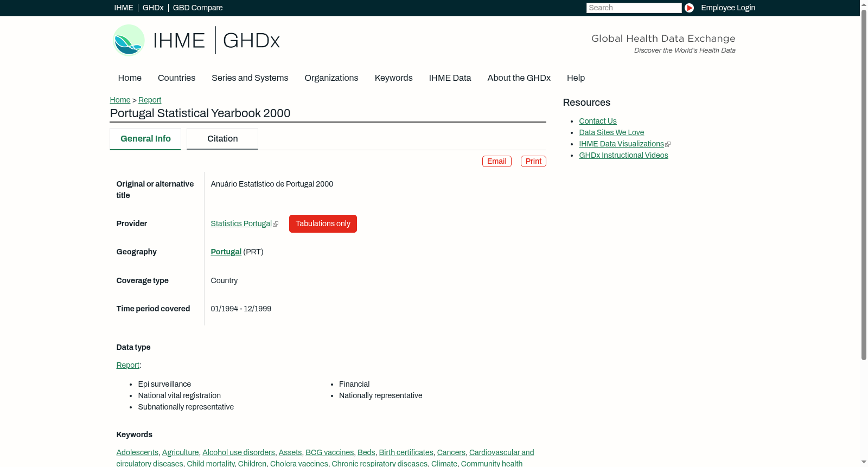The width and height of the screenshot is (868, 467).
Task: Click '01/1994 - 12/1999' time period text
Action: (241, 309)
